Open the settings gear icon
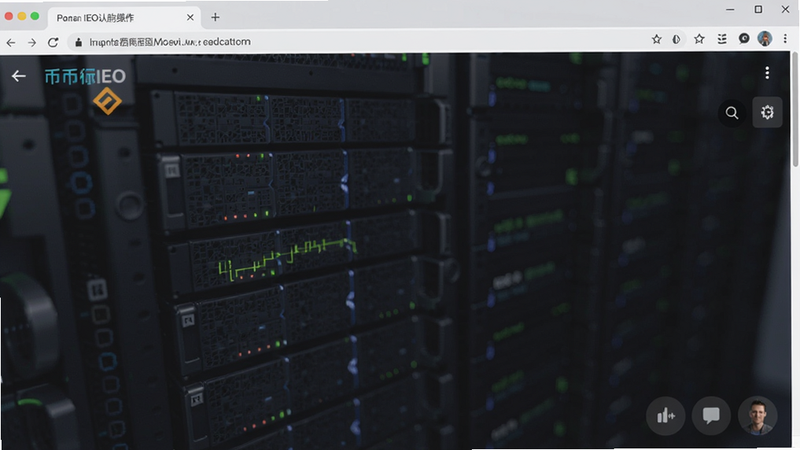 (x=767, y=112)
